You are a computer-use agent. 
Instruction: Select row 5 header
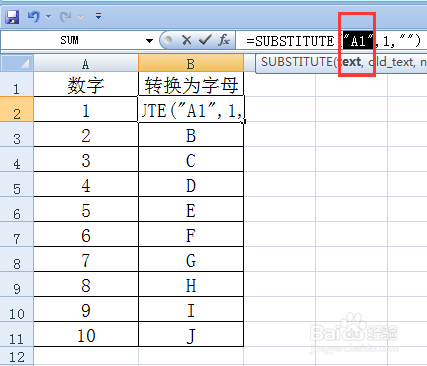point(17,184)
